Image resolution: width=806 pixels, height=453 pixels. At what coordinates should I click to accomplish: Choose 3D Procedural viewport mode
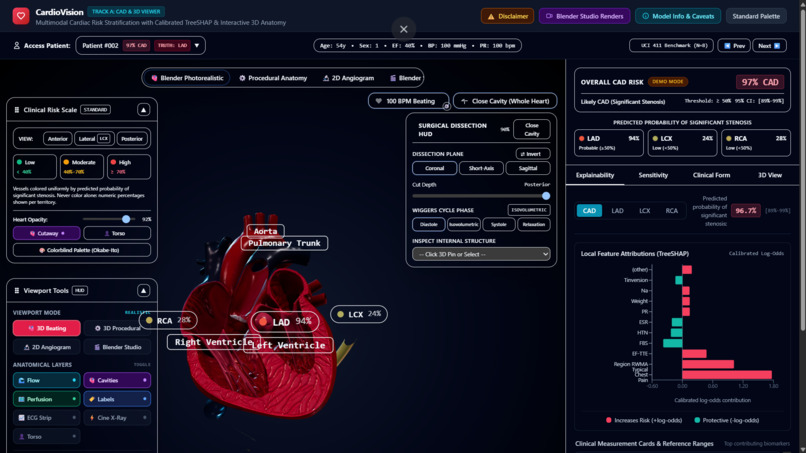[x=117, y=328]
